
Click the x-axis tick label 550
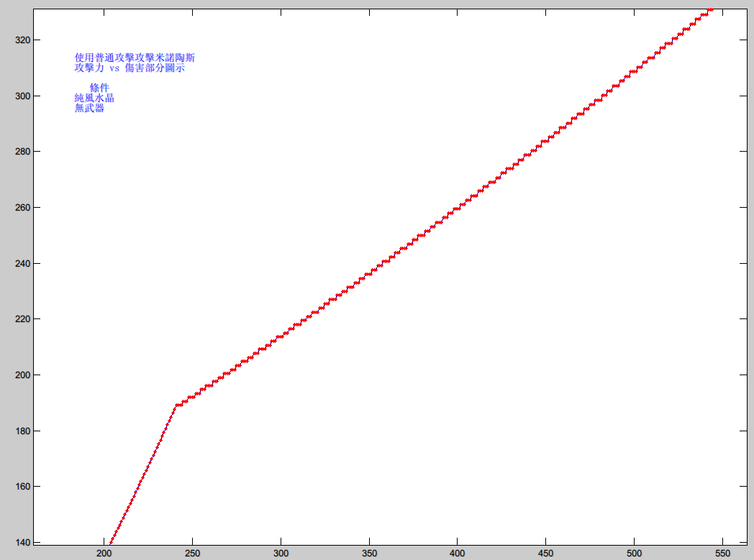(722, 554)
